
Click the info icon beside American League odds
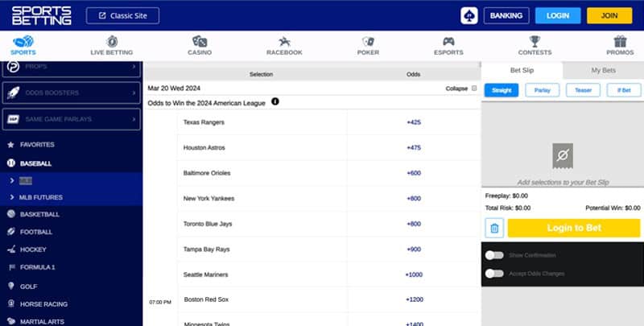pyautogui.click(x=275, y=101)
